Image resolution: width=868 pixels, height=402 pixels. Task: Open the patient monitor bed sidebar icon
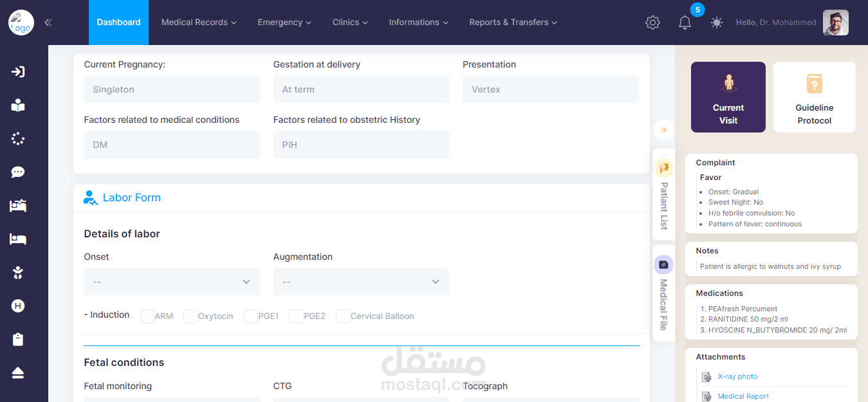18,206
